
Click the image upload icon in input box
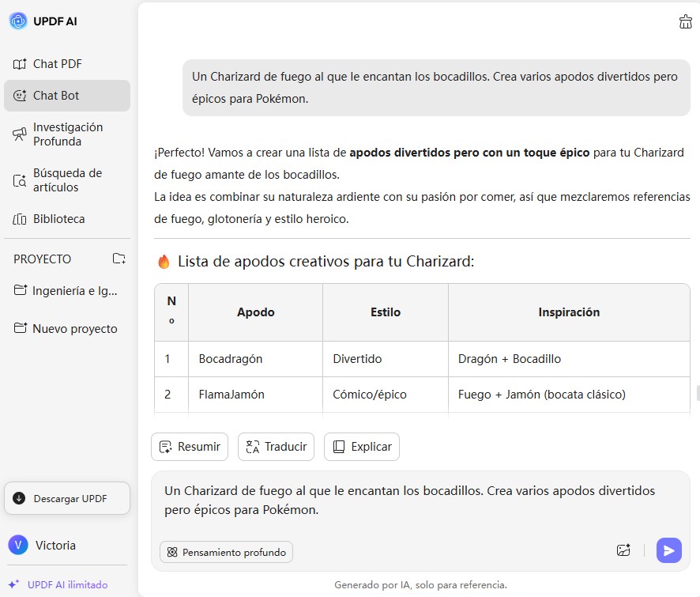pyautogui.click(x=623, y=550)
